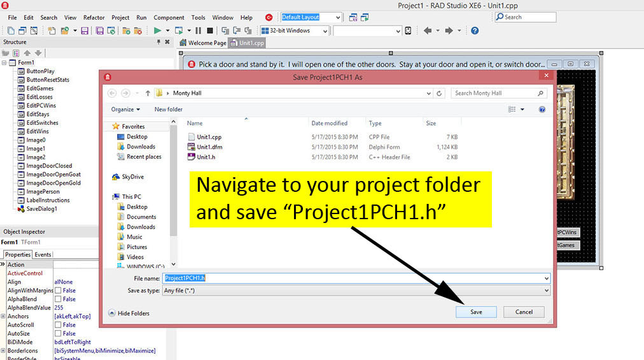
Task: Click the mobile device preview icon
Action: (x=408, y=31)
